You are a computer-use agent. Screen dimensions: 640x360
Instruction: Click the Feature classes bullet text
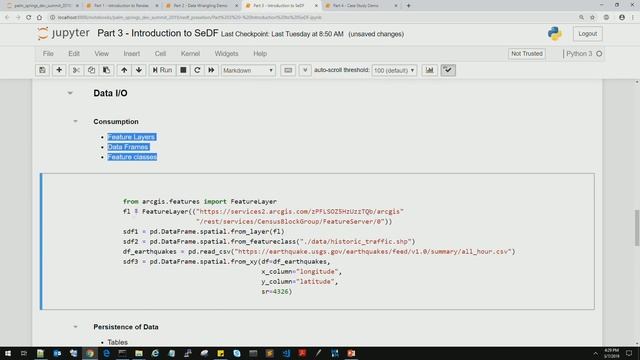(x=132, y=157)
